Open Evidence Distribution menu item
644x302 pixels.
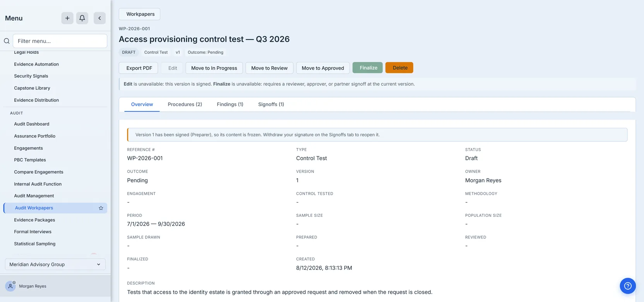tap(55, 100)
